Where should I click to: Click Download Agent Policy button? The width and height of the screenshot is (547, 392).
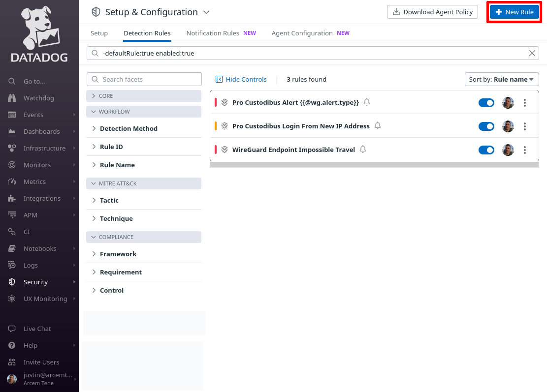[x=432, y=12]
